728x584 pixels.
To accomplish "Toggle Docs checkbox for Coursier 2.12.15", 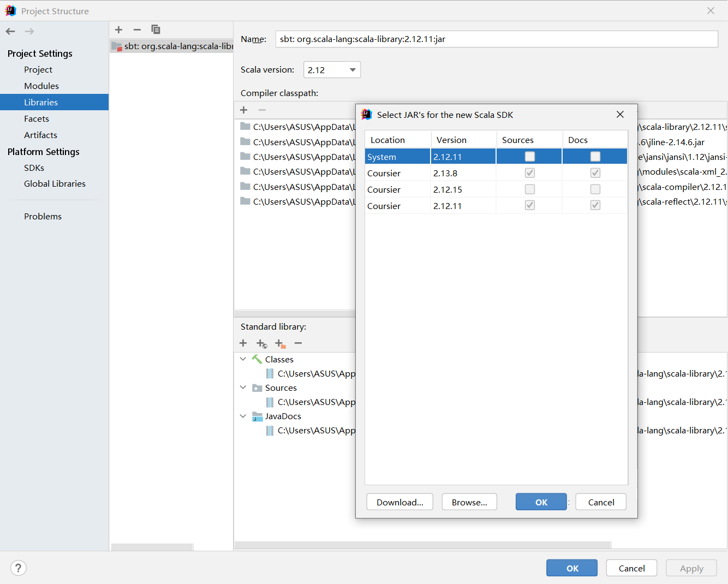I will pos(595,189).
